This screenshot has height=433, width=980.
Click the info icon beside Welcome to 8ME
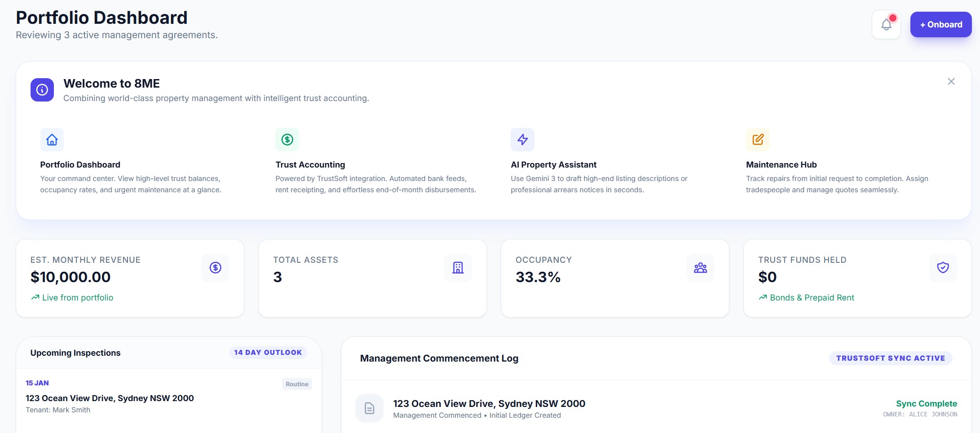click(x=42, y=90)
